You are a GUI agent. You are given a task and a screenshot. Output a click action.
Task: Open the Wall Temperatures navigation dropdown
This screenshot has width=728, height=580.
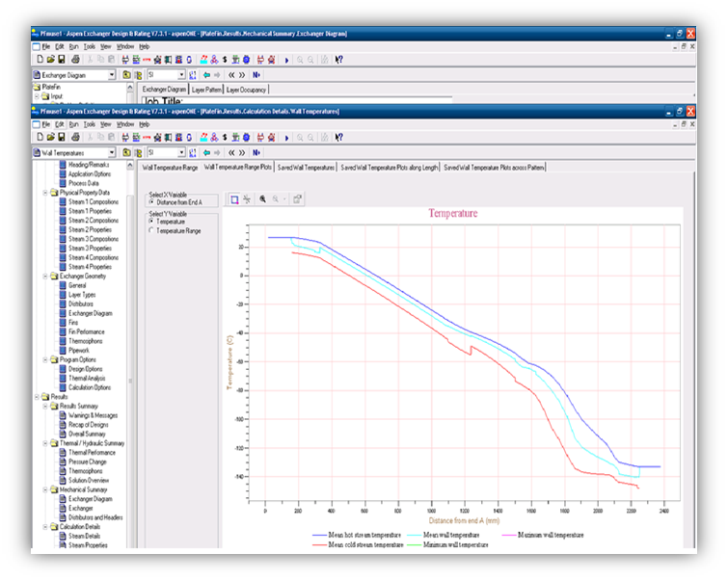click(112, 152)
